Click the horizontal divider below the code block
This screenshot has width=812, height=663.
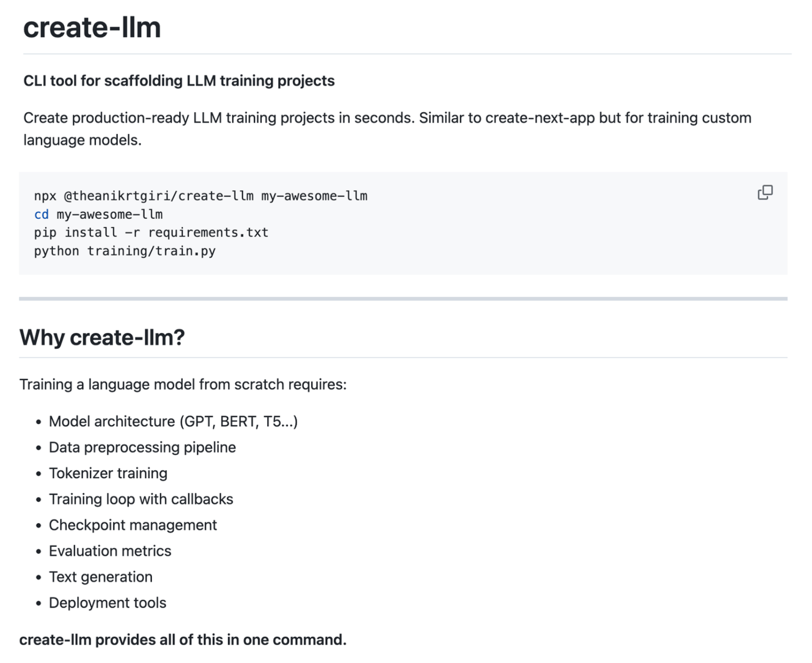(403, 299)
